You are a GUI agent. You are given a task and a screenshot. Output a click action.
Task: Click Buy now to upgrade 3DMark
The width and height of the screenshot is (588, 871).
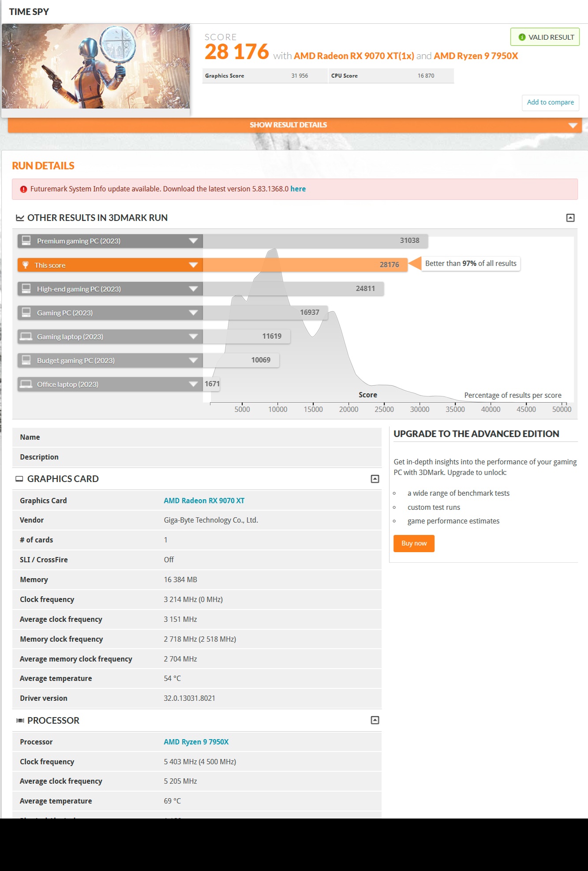(414, 543)
